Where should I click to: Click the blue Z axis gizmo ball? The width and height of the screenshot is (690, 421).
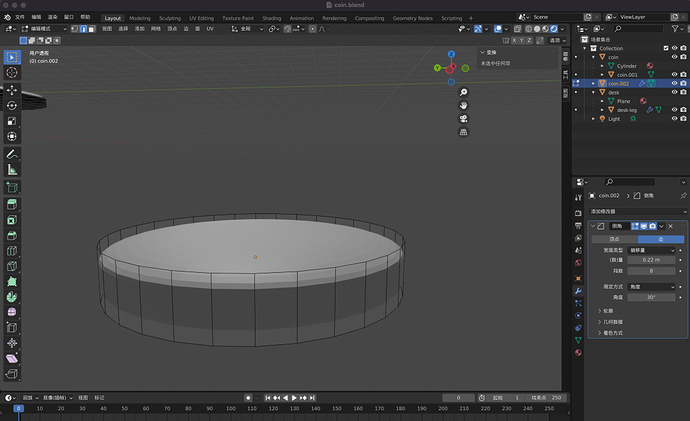[451, 55]
